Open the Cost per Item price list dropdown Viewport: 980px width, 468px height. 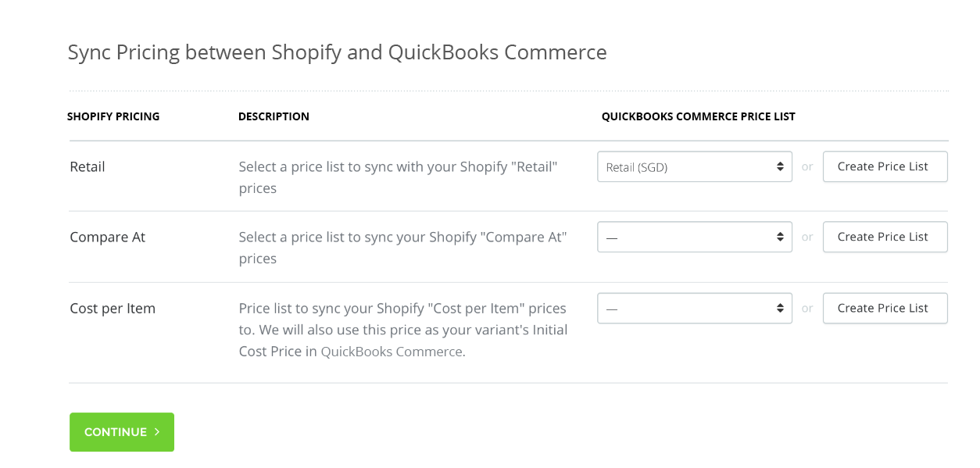[x=695, y=308]
